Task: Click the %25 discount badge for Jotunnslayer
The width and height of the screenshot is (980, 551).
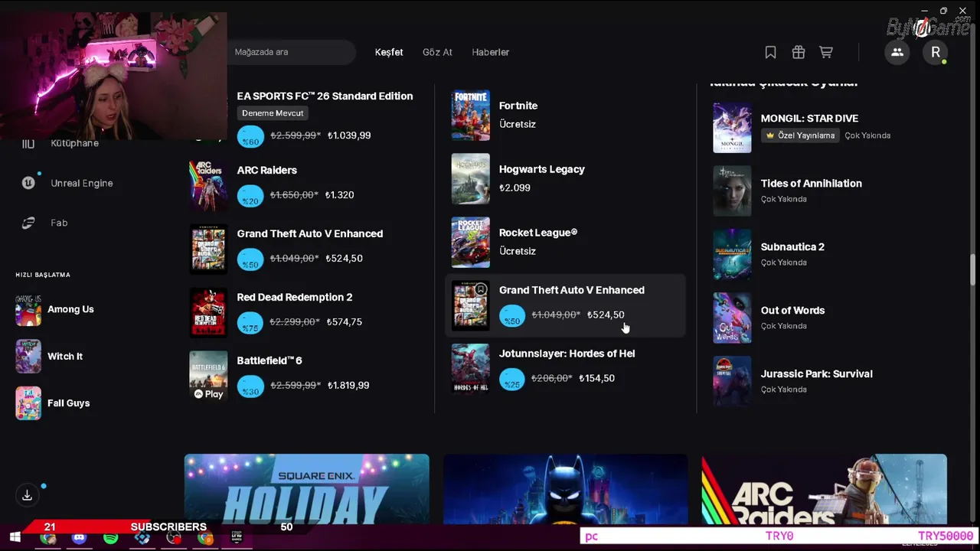Action: tap(512, 380)
